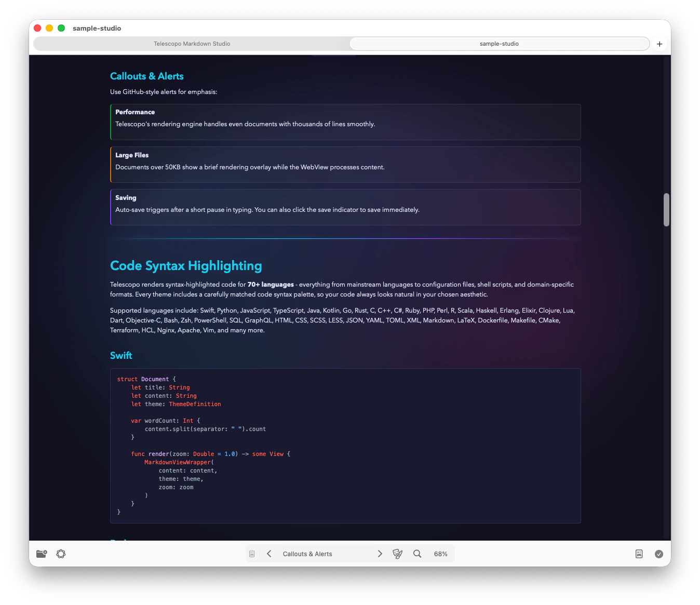700x605 pixels.
Task: Click the 'Telescopo's rendering engine' callout sentence
Action: coord(245,124)
